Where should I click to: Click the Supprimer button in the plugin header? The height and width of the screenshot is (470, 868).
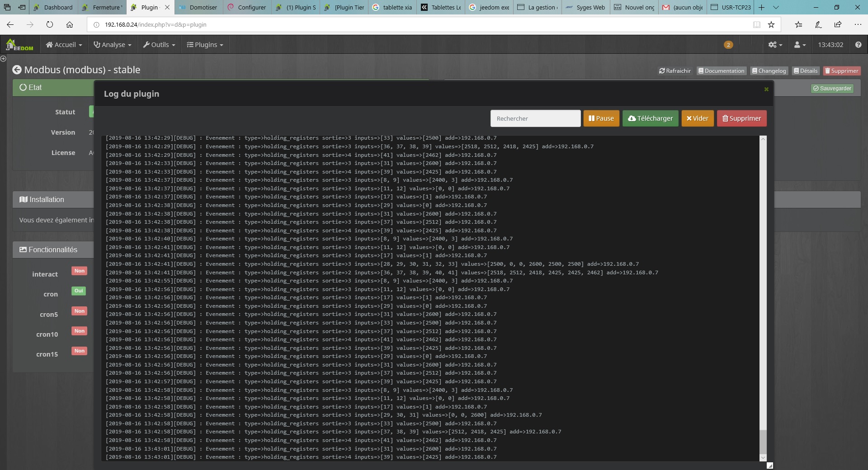click(841, 71)
